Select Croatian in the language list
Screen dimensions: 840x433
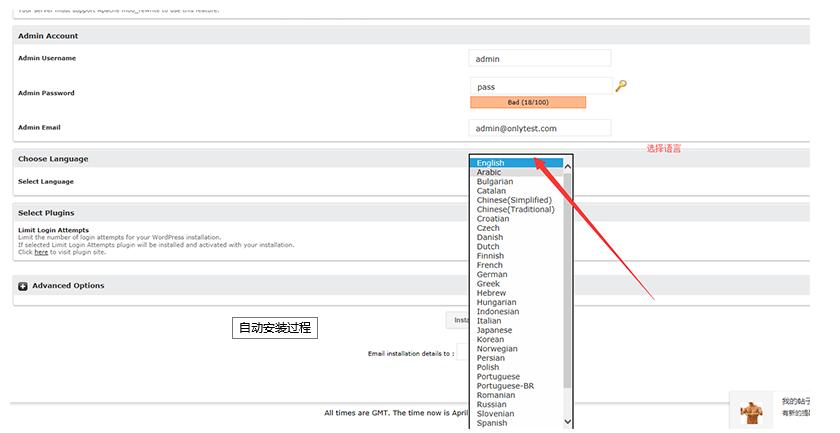click(x=516, y=219)
